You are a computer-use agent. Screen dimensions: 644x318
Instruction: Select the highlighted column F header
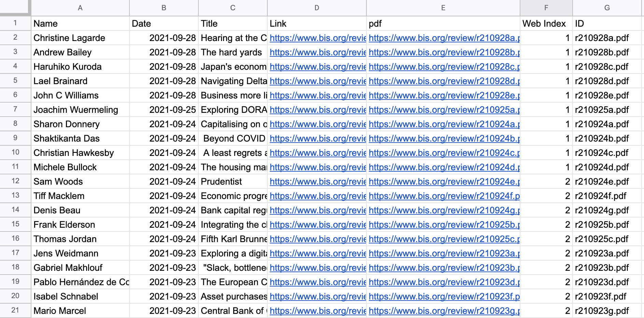pos(546,8)
